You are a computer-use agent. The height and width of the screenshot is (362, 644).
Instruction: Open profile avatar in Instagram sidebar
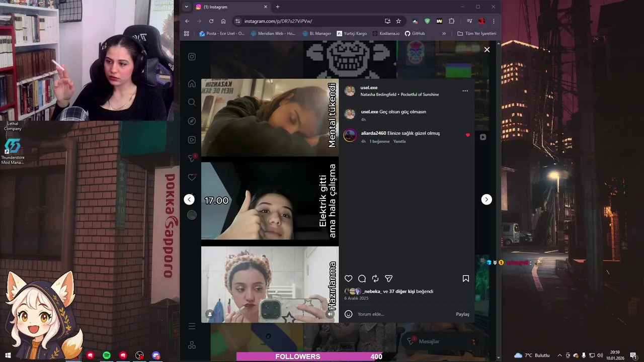(x=192, y=215)
